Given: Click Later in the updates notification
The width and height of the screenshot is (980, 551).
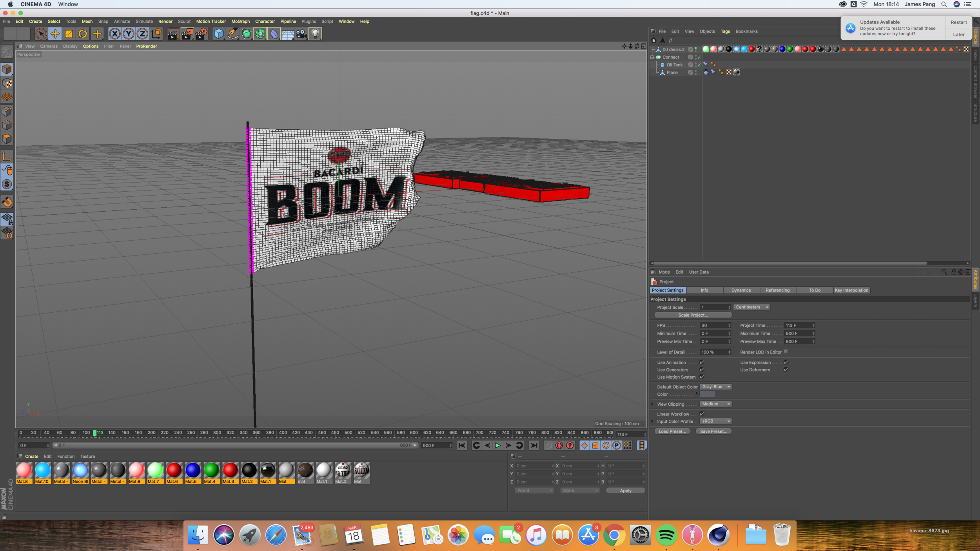Looking at the screenshot, I should pyautogui.click(x=959, y=34).
